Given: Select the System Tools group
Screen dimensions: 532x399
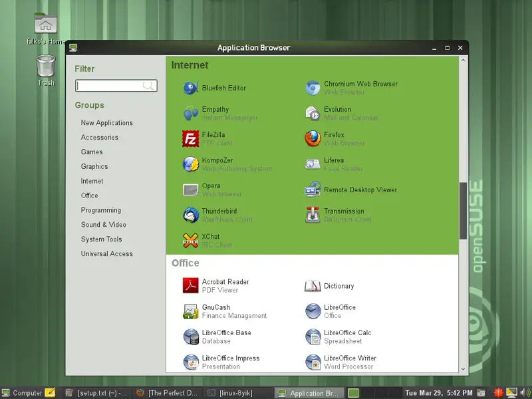Looking at the screenshot, I should (x=101, y=239).
